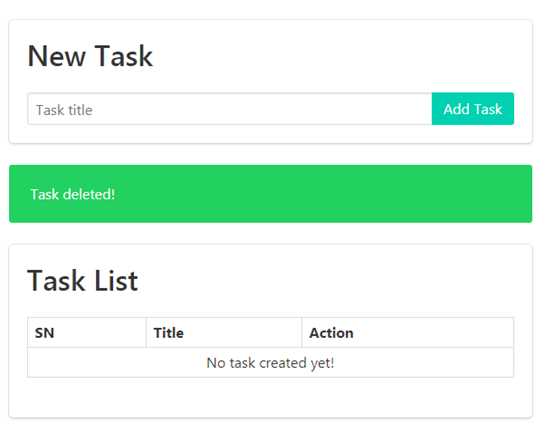This screenshot has height=432, width=554.
Task: Select the 'Task List' card title text
Action: 82,280
